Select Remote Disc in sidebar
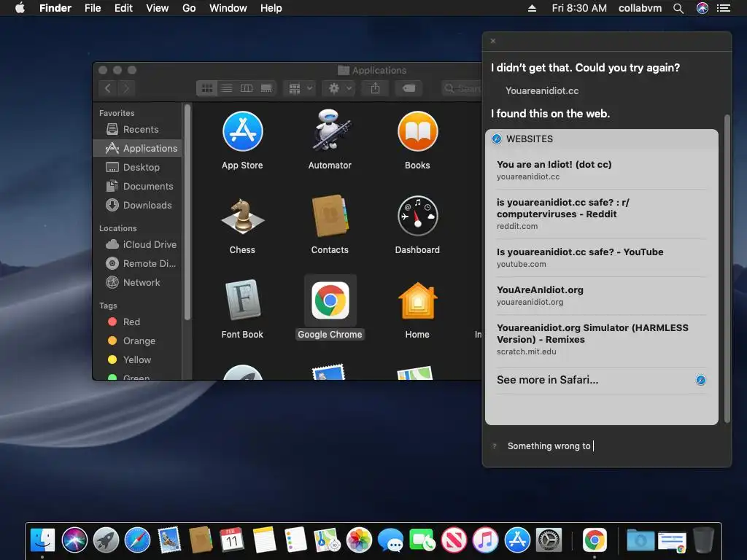 point(137,263)
